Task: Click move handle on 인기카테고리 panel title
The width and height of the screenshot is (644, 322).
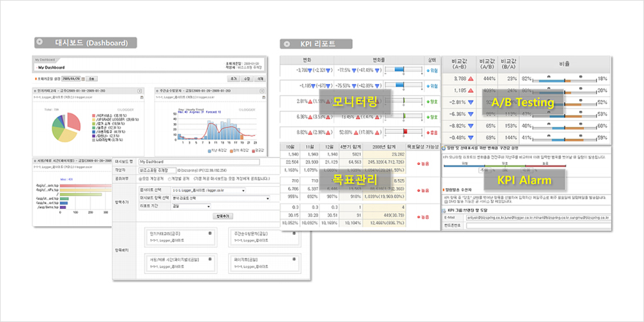Action: click(35, 91)
